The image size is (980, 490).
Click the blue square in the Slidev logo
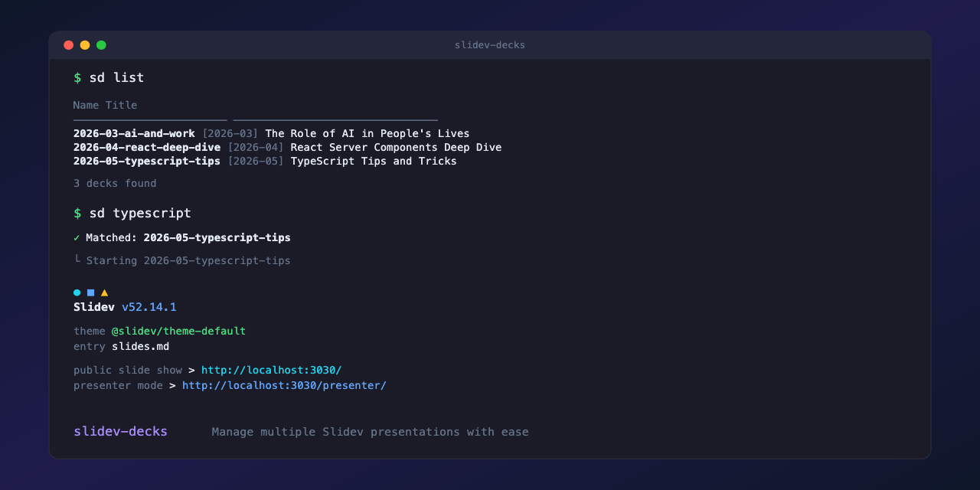tap(90, 292)
